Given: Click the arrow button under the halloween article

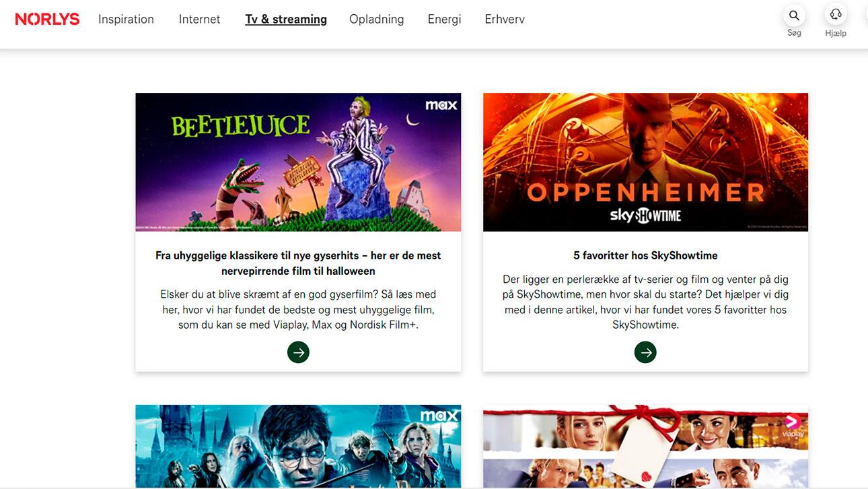Looking at the screenshot, I should (x=298, y=352).
